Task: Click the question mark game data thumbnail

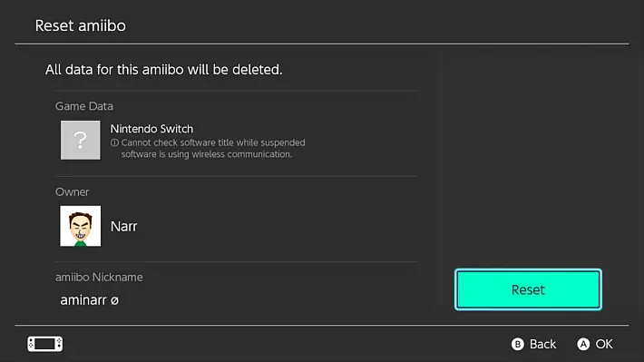Action: click(80, 140)
